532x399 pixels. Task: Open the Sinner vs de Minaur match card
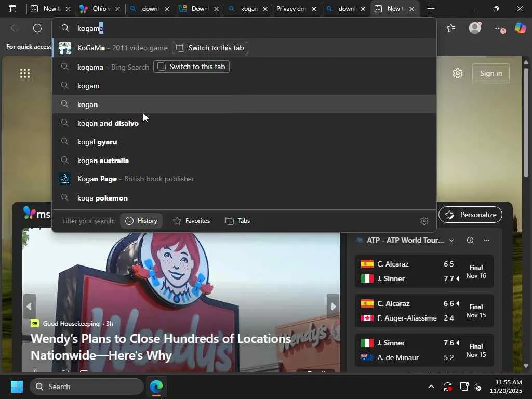click(424, 350)
